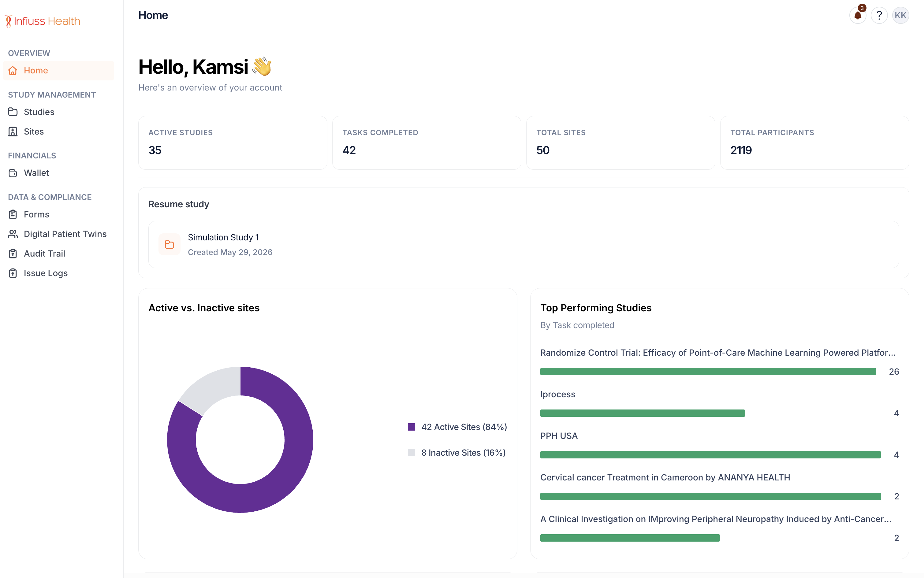Click 'Created May 29, 2026' text
Image resolution: width=924 pixels, height=578 pixels.
click(230, 252)
